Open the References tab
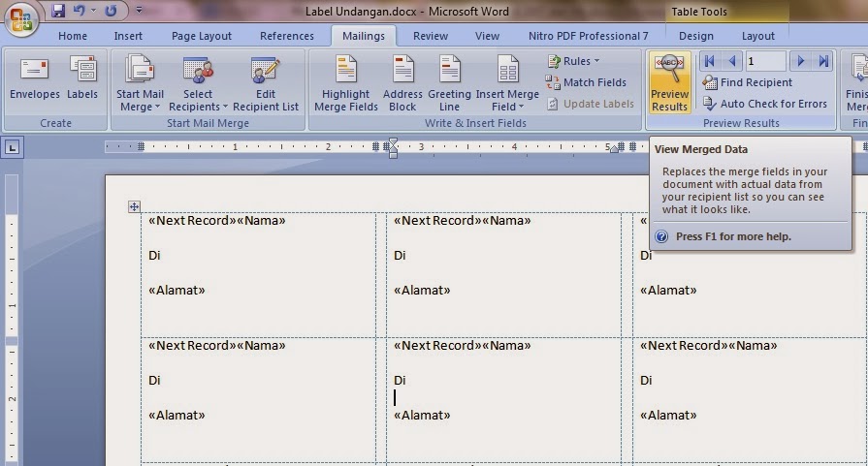The height and width of the screenshot is (466, 868). click(287, 36)
